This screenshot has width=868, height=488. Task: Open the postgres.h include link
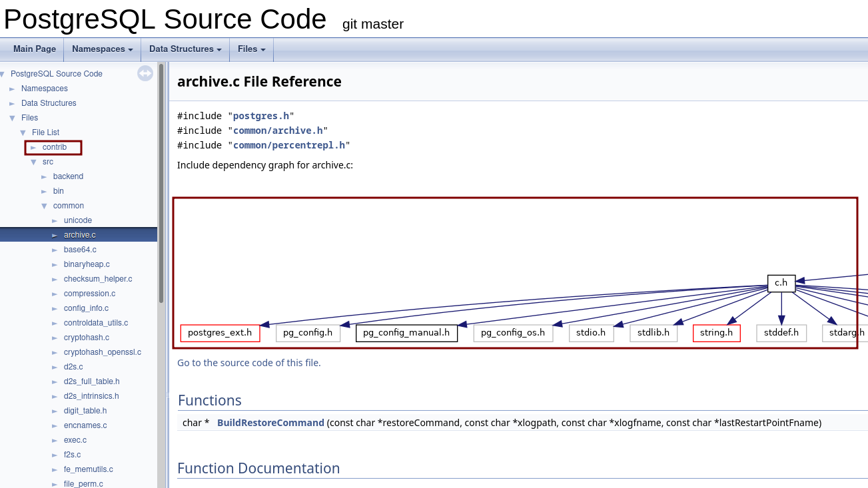(260, 116)
